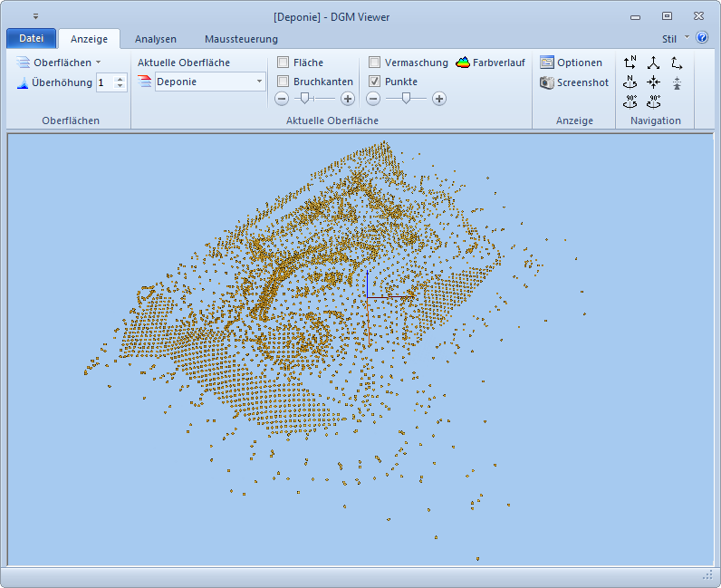Click the north-oriented axes navigation icon
721x588 pixels.
point(630,63)
